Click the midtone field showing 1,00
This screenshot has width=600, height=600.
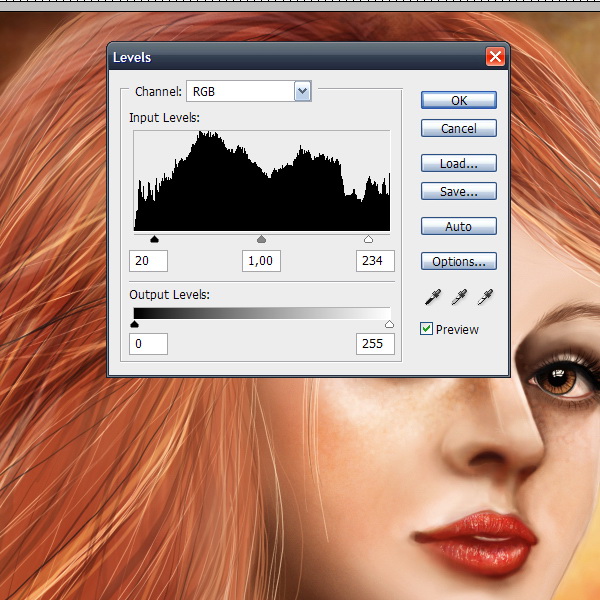point(261,261)
